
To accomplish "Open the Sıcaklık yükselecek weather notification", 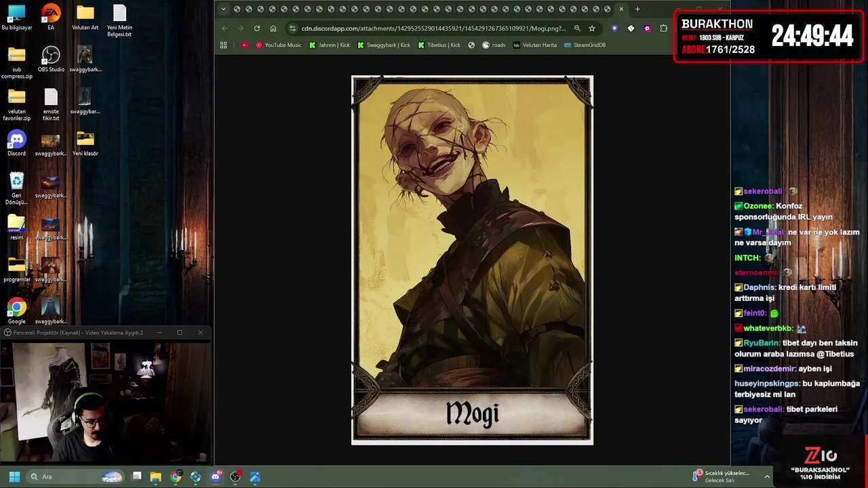I will [721, 476].
